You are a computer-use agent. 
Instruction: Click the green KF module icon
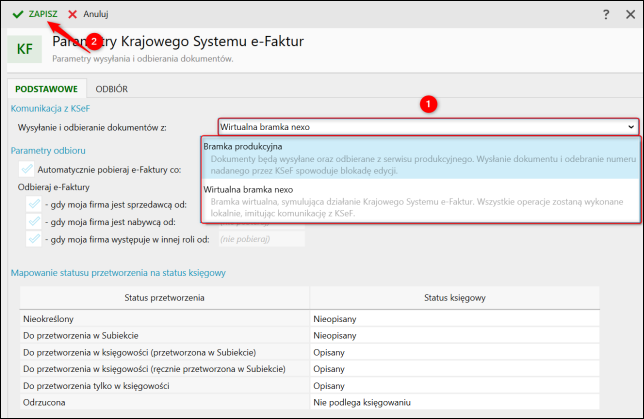pos(24,49)
